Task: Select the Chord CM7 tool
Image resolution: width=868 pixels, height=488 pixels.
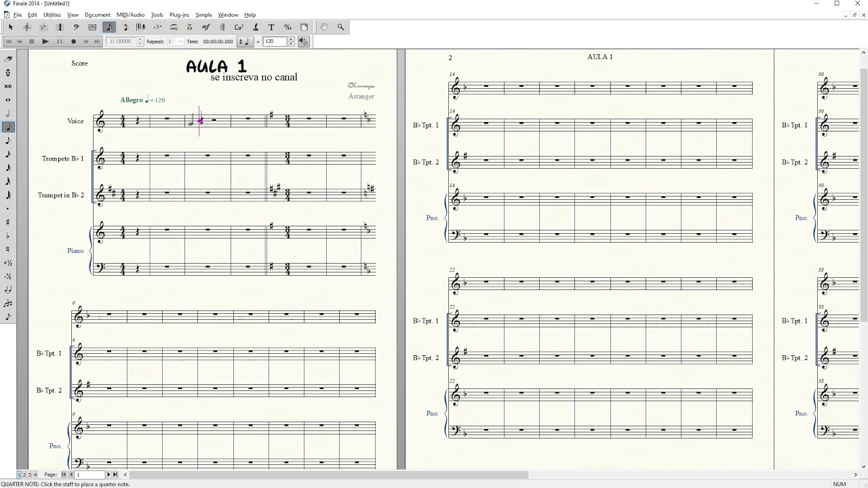Action: point(239,27)
